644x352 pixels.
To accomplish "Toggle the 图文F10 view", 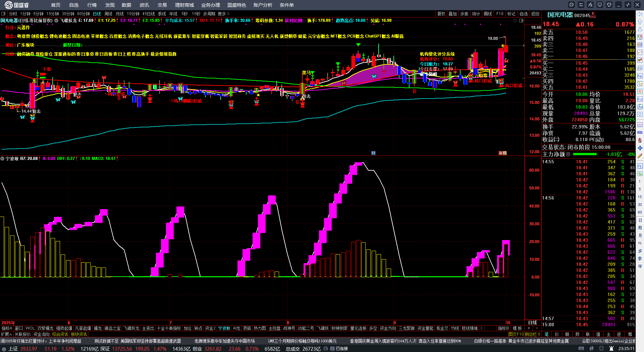I will click(516, 334).
